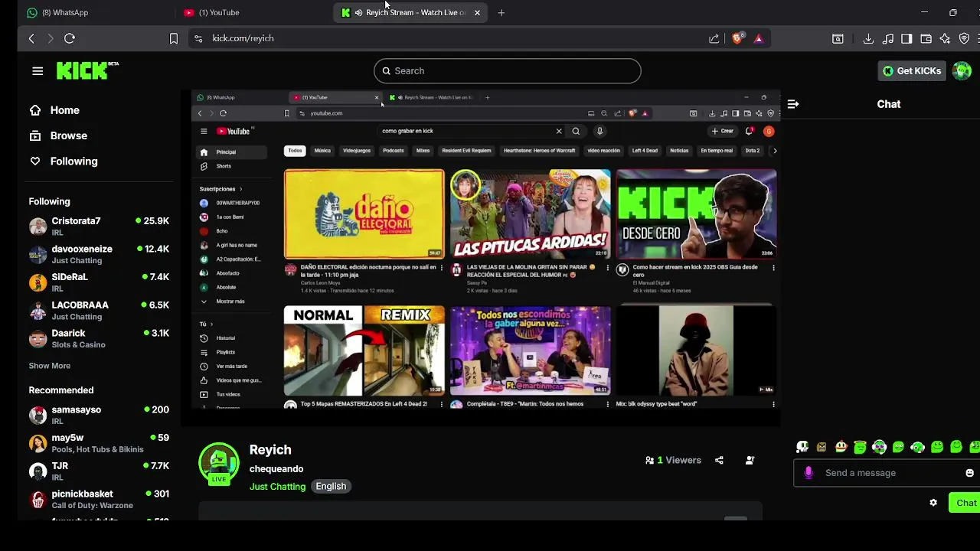Open LACOBRAAA channel in Following
This screenshot has width=980, height=551.
tap(99, 311)
